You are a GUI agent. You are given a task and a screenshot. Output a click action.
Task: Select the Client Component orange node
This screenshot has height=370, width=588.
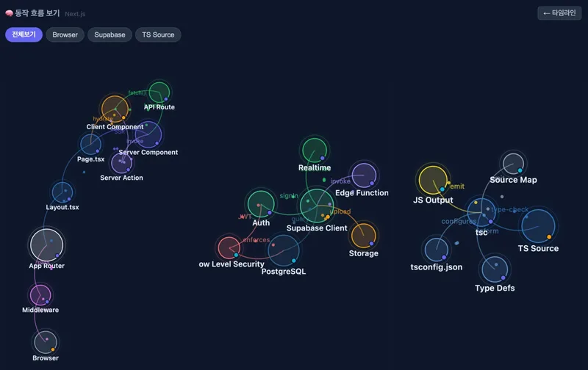(115, 109)
